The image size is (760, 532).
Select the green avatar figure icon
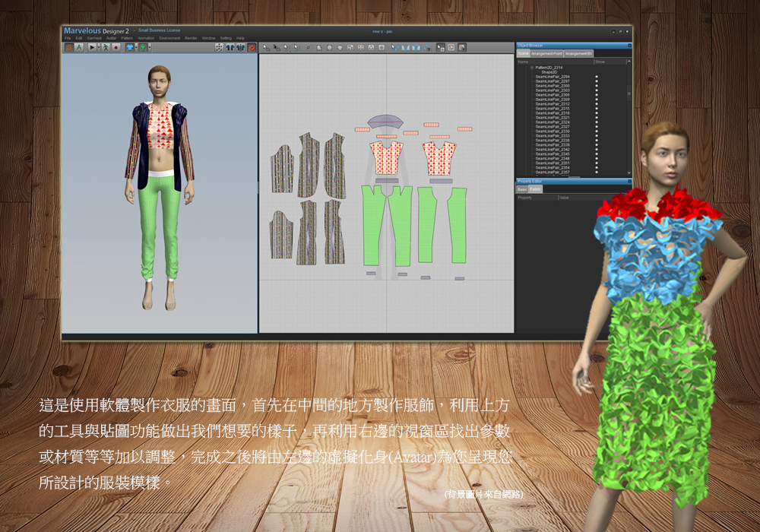[142, 47]
